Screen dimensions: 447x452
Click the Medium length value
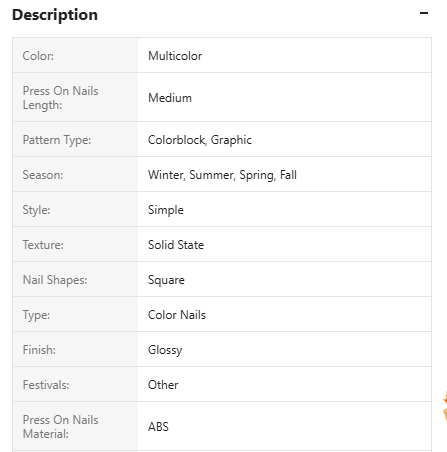pos(170,98)
